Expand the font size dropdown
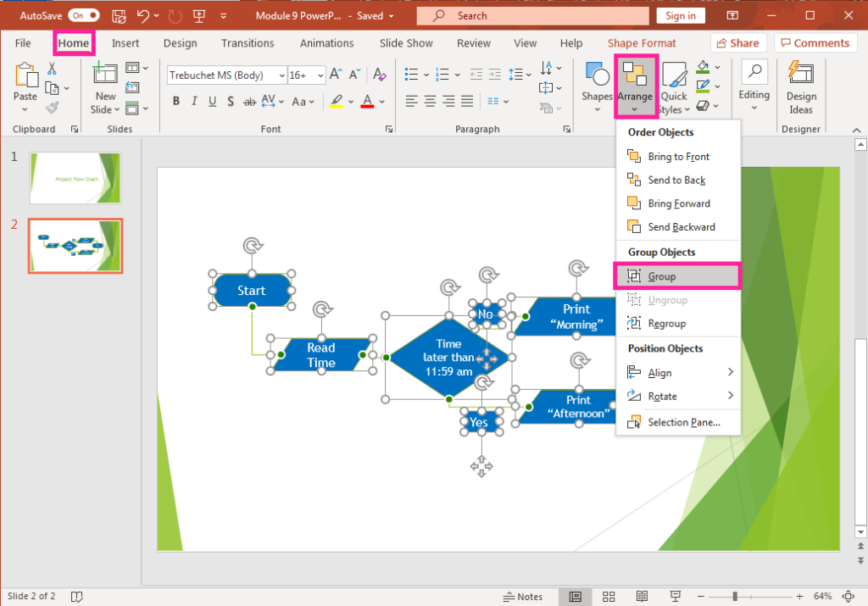 (321, 75)
